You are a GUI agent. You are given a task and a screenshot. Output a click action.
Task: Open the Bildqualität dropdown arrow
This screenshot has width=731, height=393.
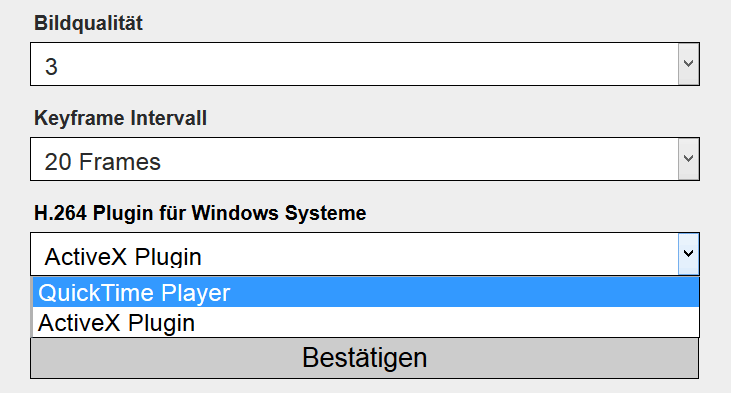tap(689, 64)
